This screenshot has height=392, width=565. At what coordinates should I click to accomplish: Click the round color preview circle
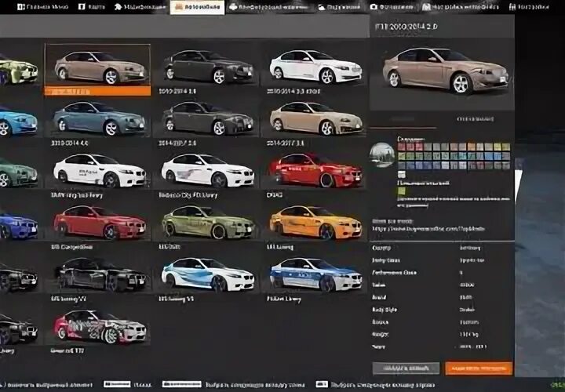pos(382,154)
